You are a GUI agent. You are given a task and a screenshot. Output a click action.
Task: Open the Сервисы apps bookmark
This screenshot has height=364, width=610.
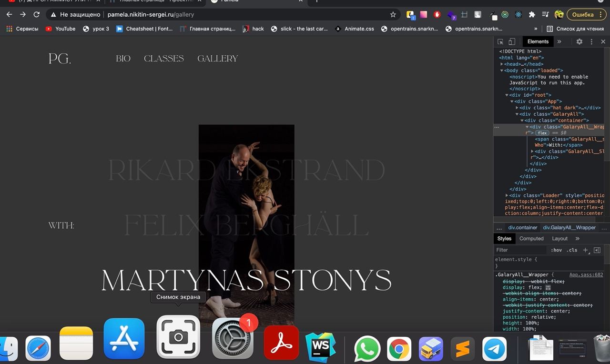[x=22, y=29]
